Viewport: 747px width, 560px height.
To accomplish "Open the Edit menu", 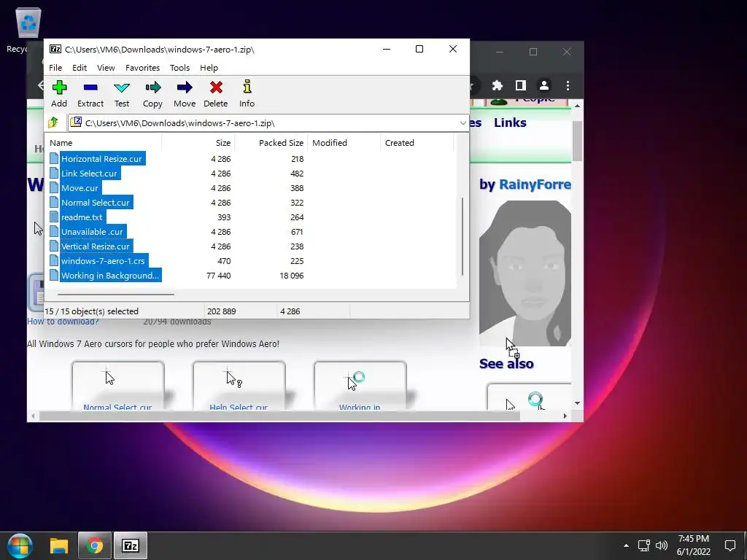I will tap(80, 68).
